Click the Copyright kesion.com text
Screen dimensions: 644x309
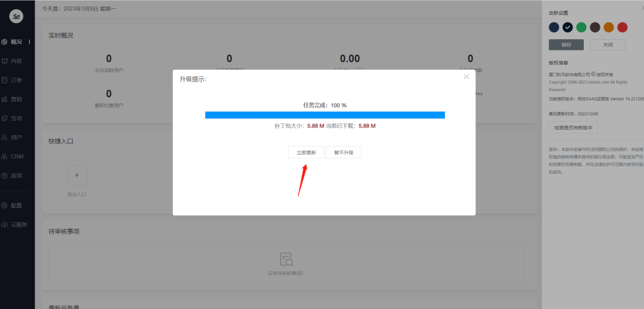pyautogui.click(x=588, y=86)
